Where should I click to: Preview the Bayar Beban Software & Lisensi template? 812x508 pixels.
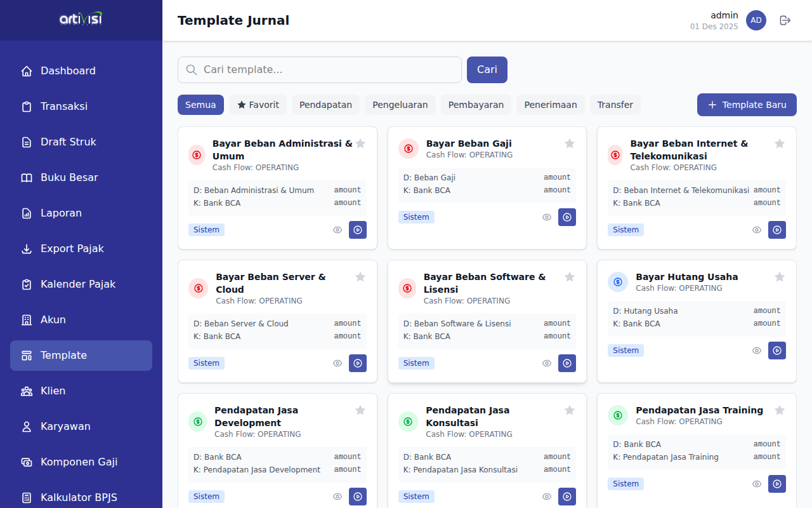[547, 363]
